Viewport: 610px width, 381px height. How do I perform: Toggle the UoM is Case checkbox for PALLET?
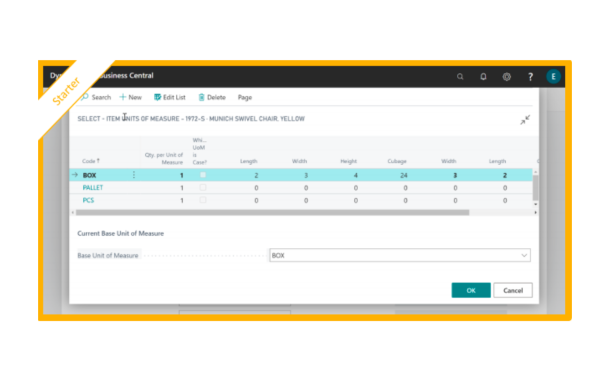203,188
